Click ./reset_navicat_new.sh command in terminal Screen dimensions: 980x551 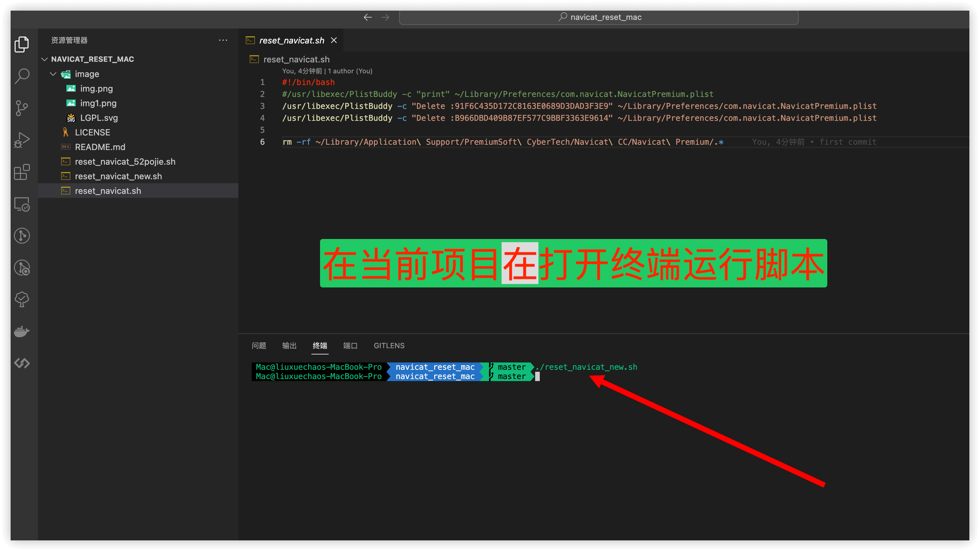pos(586,367)
